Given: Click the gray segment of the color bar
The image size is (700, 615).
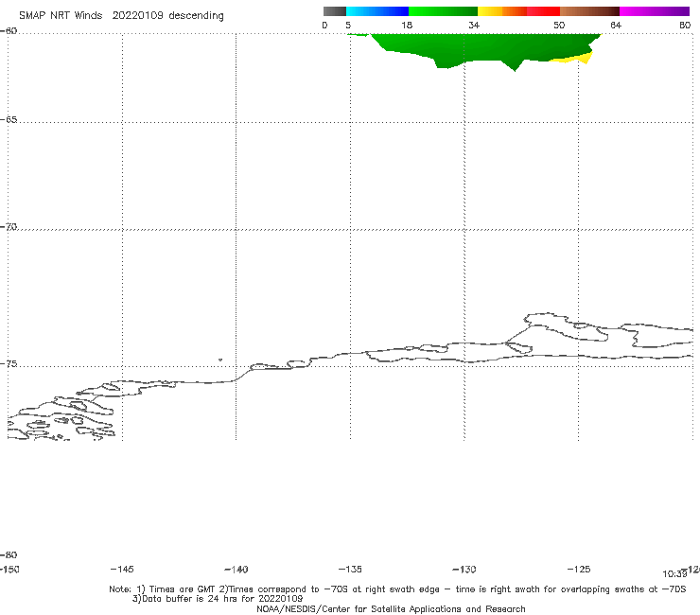Looking at the screenshot, I should coord(335,11).
